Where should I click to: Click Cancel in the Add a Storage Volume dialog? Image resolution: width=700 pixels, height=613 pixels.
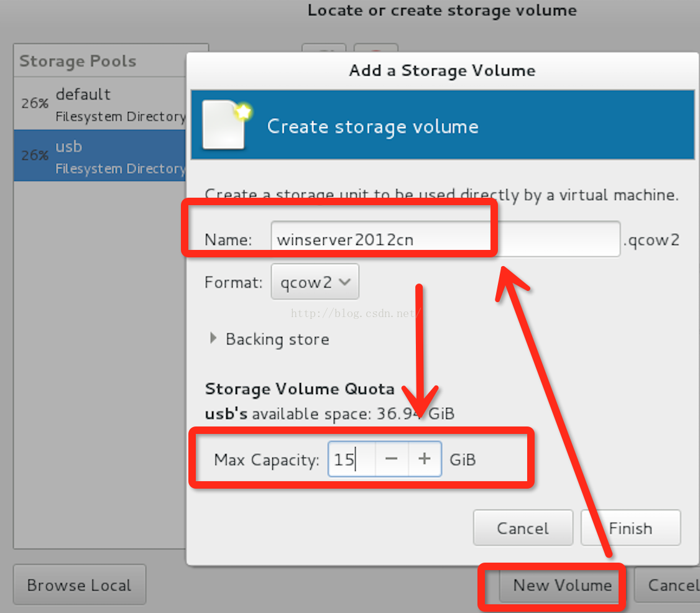click(x=523, y=528)
